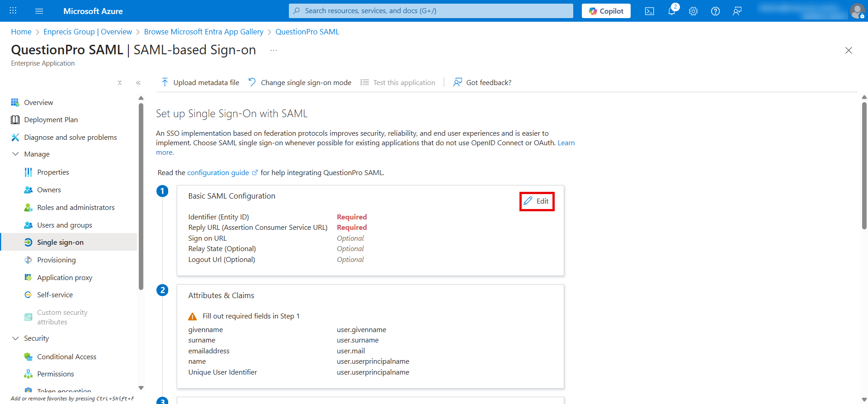
Task: Open QuestionPro SAML breadcrumb link
Action: coord(307,32)
